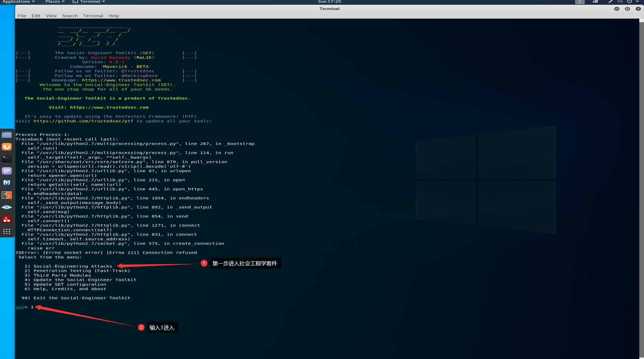Open the clock showing Sun 17:20
The image size is (644, 359).
(x=330, y=2)
